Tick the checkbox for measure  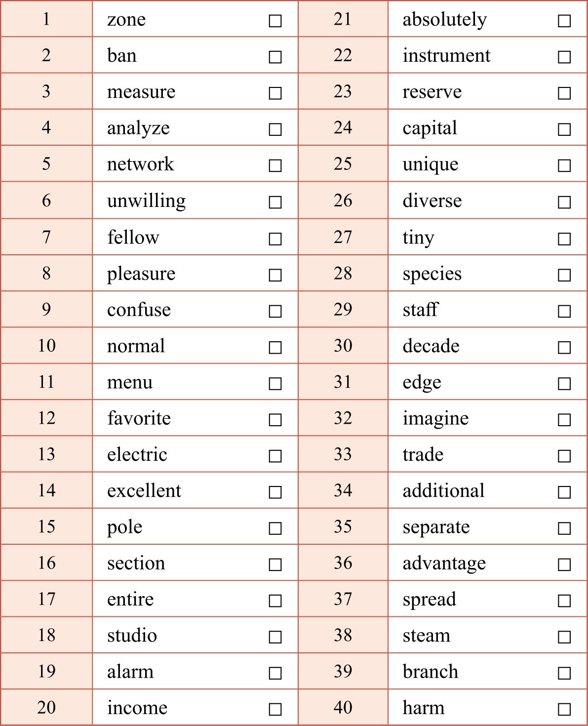pyautogui.click(x=275, y=93)
